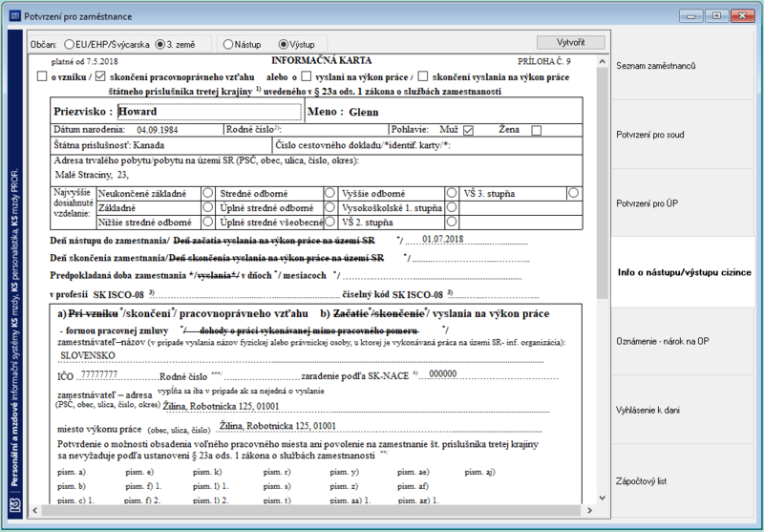Click the Priezvisko field containing Howard
This screenshot has width=764, height=532.
pos(209,112)
